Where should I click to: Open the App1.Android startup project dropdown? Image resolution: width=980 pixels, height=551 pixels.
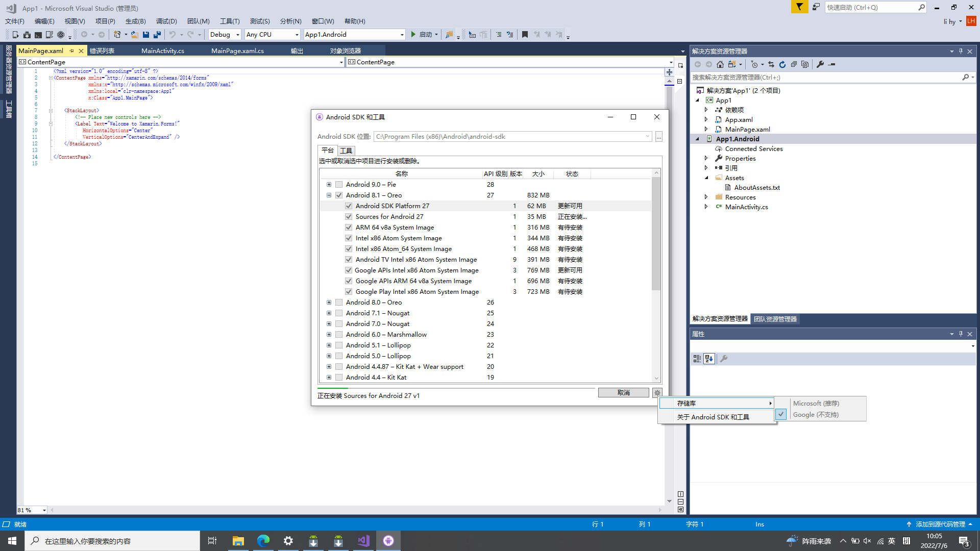tap(354, 35)
